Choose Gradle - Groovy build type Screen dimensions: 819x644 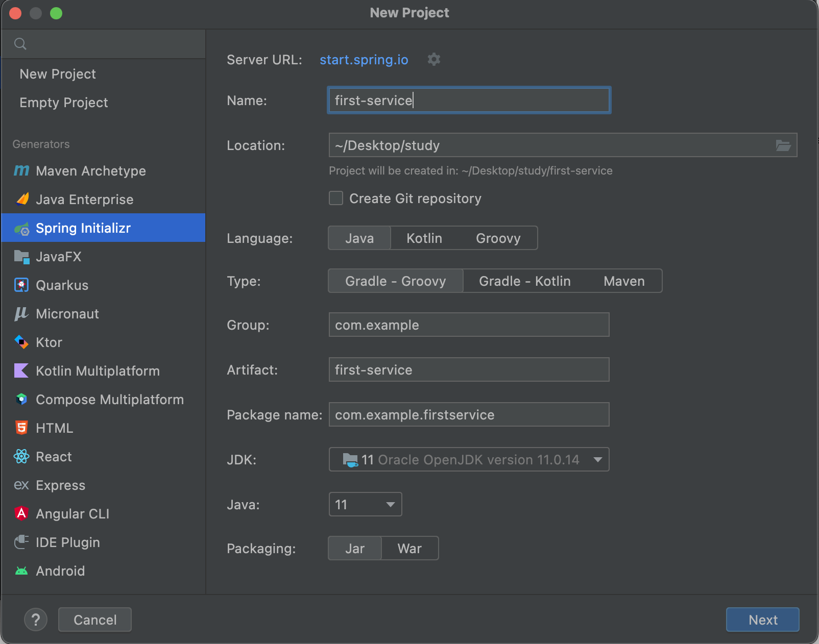click(x=396, y=281)
